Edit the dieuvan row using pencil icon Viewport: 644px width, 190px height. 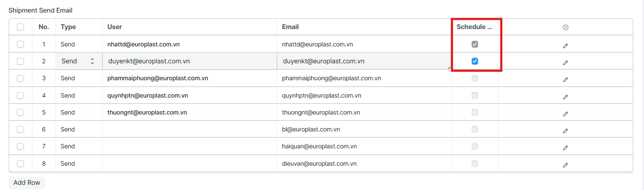[x=565, y=165]
